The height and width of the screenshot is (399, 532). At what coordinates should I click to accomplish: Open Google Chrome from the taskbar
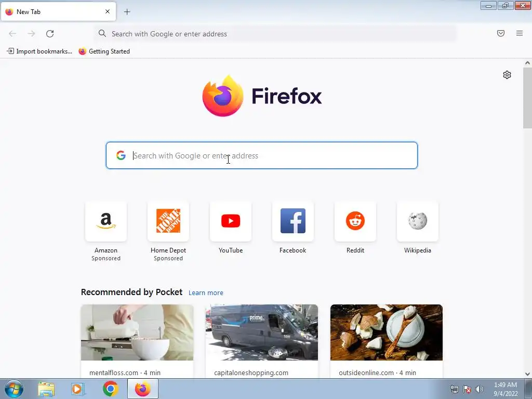(110, 389)
